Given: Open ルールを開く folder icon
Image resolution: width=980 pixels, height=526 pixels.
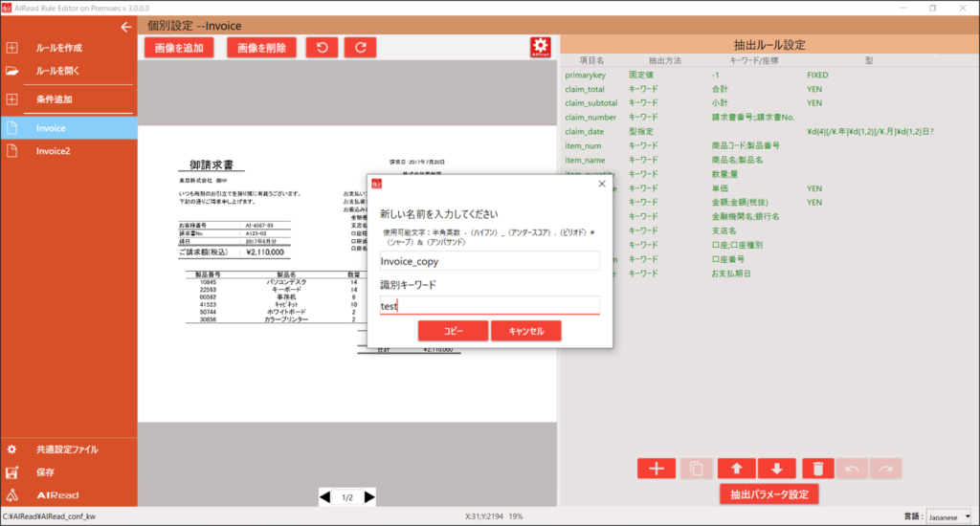Looking at the screenshot, I should [x=11, y=71].
